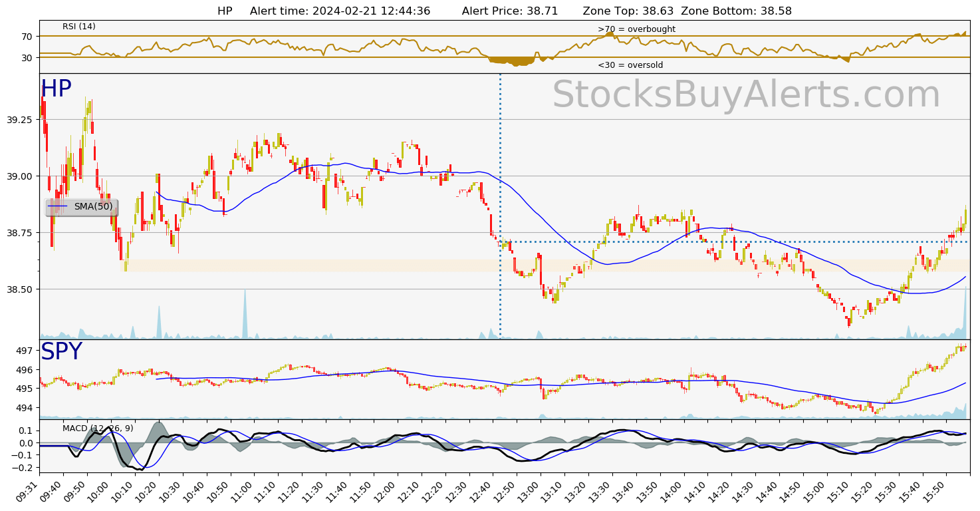Click the 38.50 price axis label
The height and width of the screenshot is (511, 980).
pos(19,289)
